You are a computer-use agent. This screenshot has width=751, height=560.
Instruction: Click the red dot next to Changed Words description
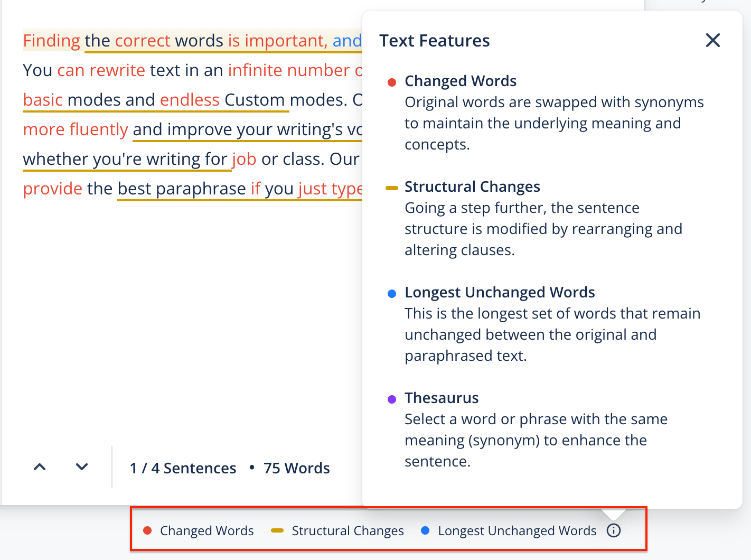[x=392, y=82]
